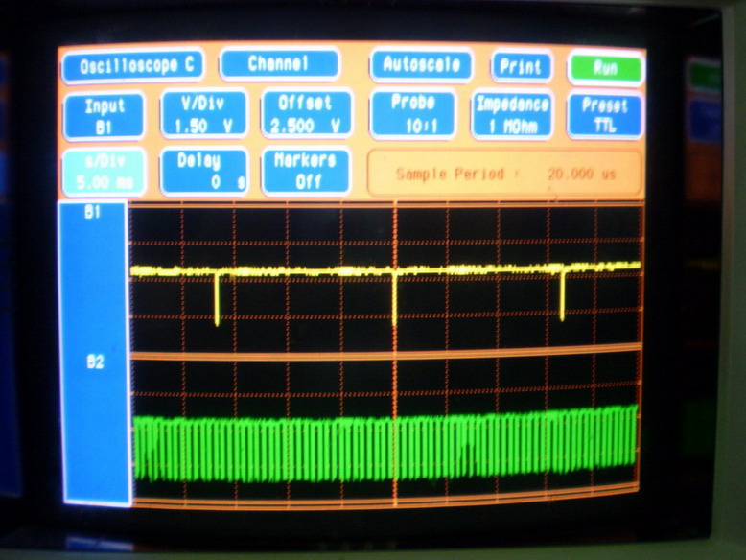Click the first yellow pulse dip on B1
This screenshot has width=746, height=560.
pos(218,299)
